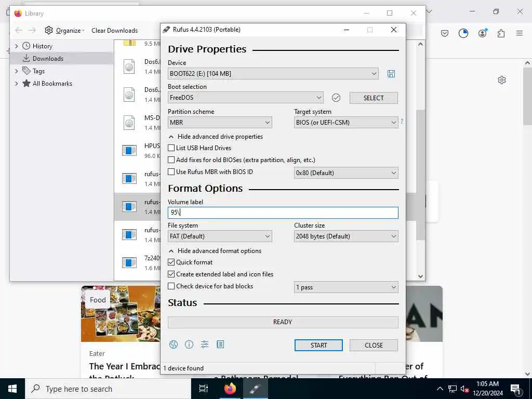
Task: Switch to Firefox on taskbar
Action: (230, 389)
